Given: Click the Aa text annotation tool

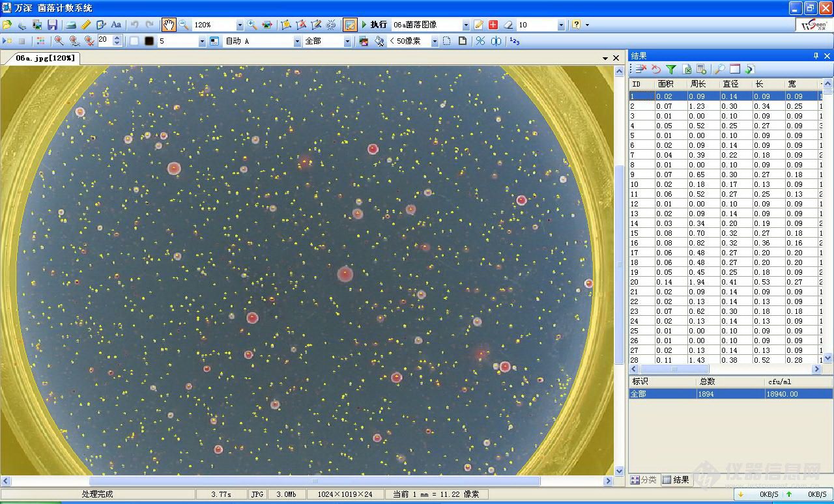Looking at the screenshot, I should click(x=116, y=25).
